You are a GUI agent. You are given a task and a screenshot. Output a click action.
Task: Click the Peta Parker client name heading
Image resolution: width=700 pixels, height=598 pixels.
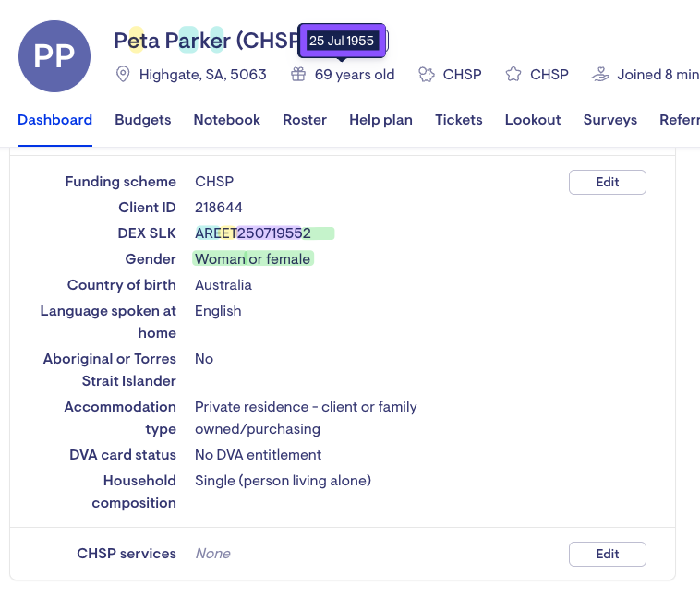coord(206,41)
